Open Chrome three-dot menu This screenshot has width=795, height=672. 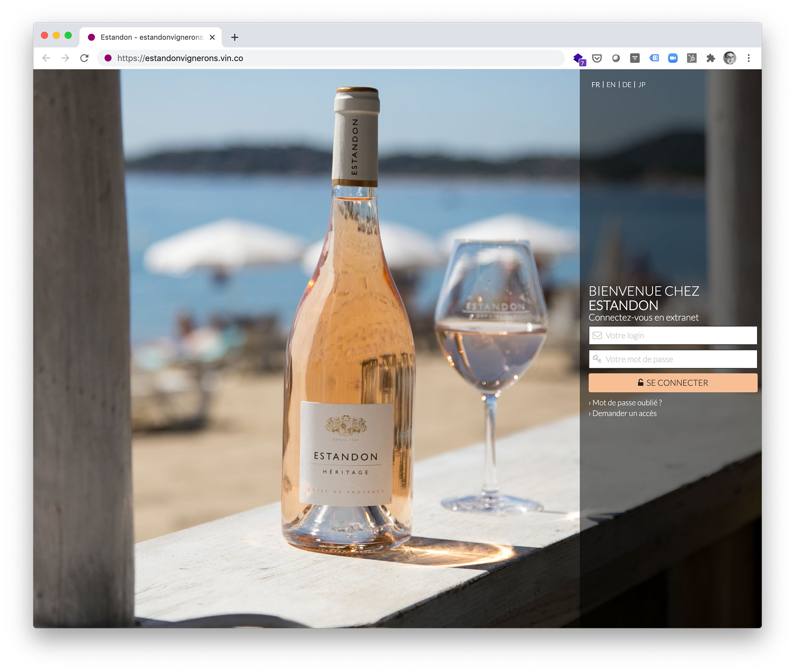click(x=749, y=58)
